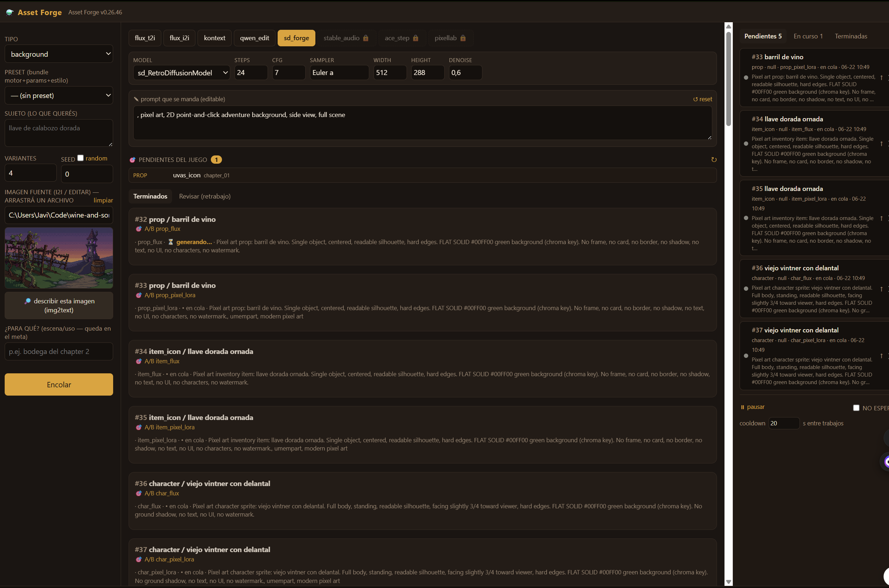
Task: Click the target icon beside Pendientes del juego
Action: 133,160
